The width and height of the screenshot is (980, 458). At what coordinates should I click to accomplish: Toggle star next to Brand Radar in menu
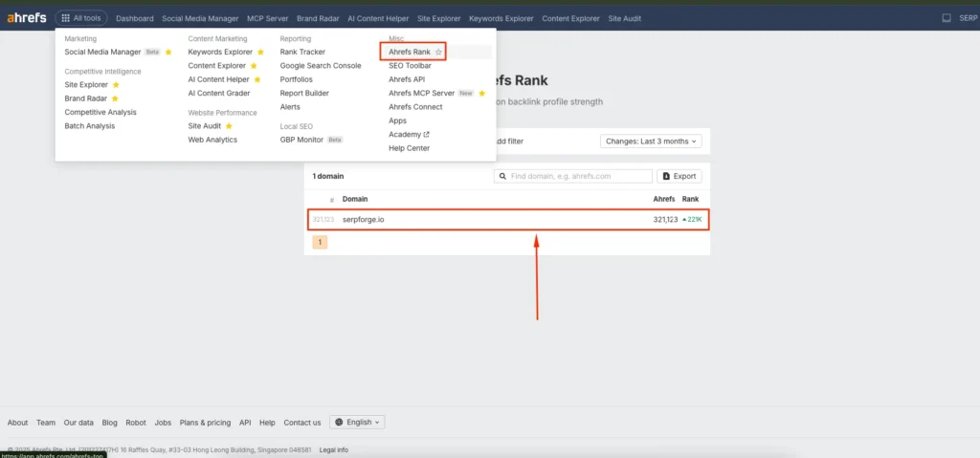[115, 98]
